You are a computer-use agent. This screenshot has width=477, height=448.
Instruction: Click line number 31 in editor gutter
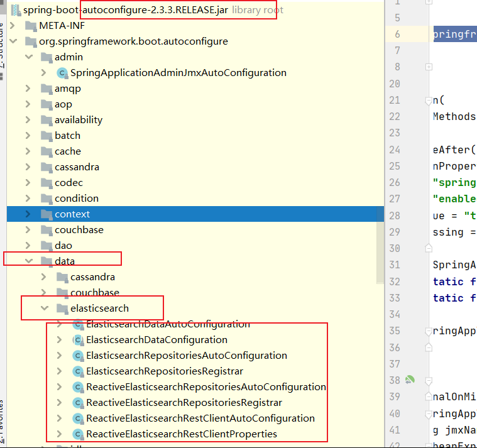coord(395,265)
